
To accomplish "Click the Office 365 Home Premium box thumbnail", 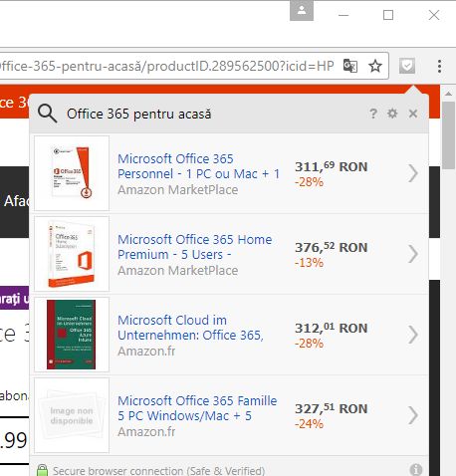I will (72, 254).
